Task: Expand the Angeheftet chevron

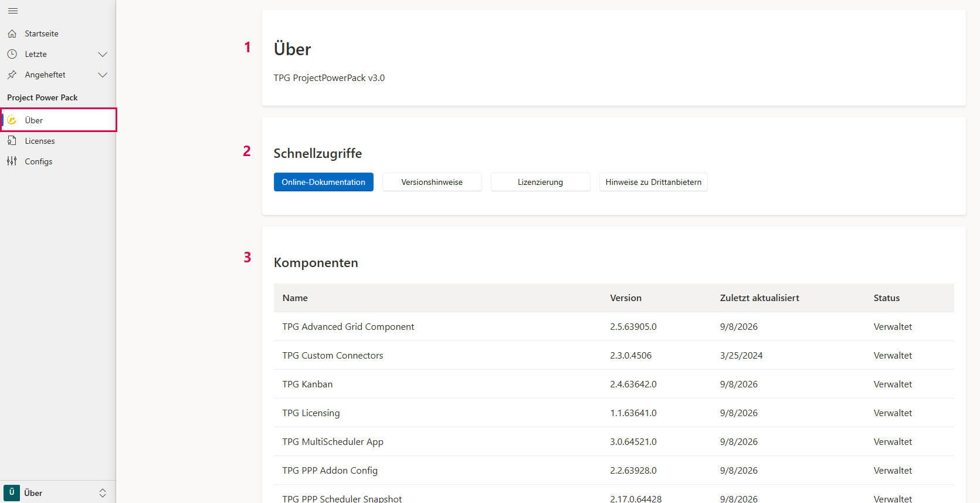Action: (x=103, y=75)
